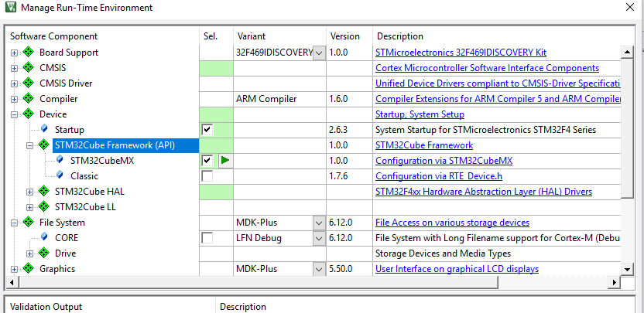Click the horizontal scrollbar left arrow
Image resolution: width=644 pixels, height=313 pixels.
click(x=12, y=282)
